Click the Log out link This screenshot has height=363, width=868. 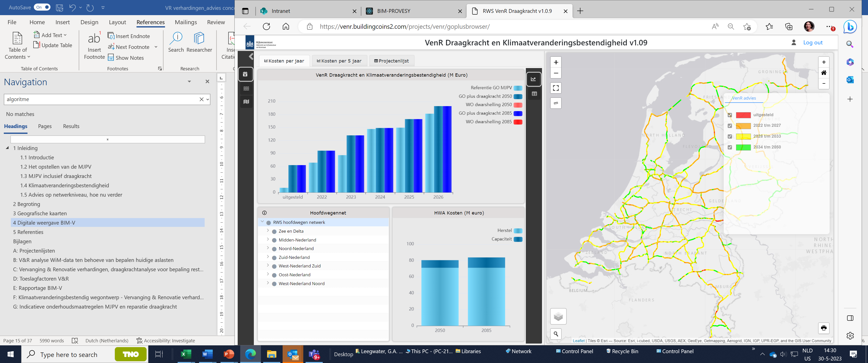click(813, 42)
